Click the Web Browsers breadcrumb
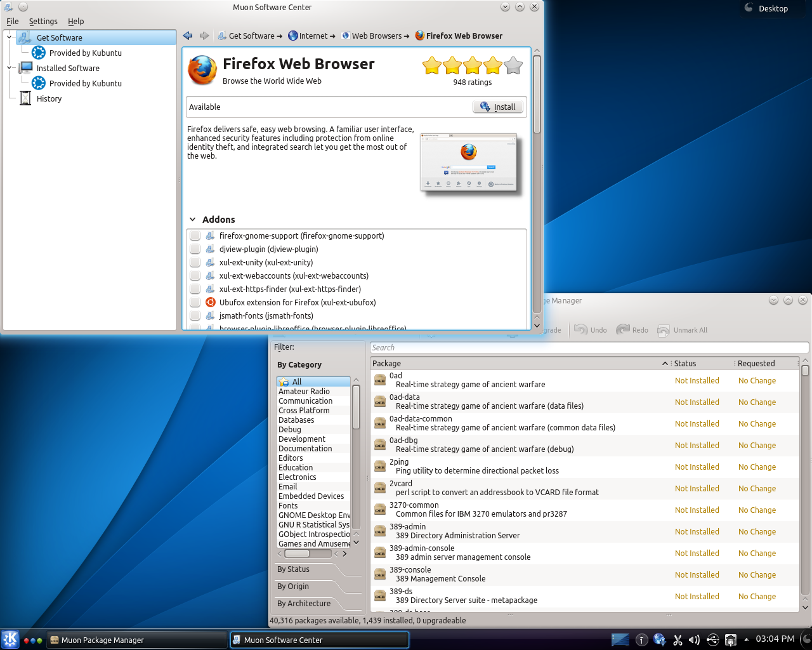Viewport: 812px width, 650px height. click(376, 36)
